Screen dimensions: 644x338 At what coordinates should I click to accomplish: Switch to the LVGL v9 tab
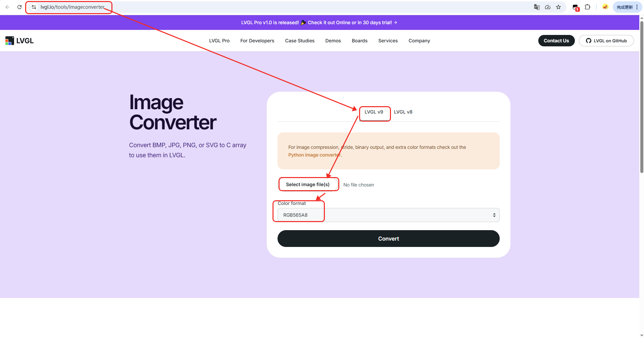[374, 112]
